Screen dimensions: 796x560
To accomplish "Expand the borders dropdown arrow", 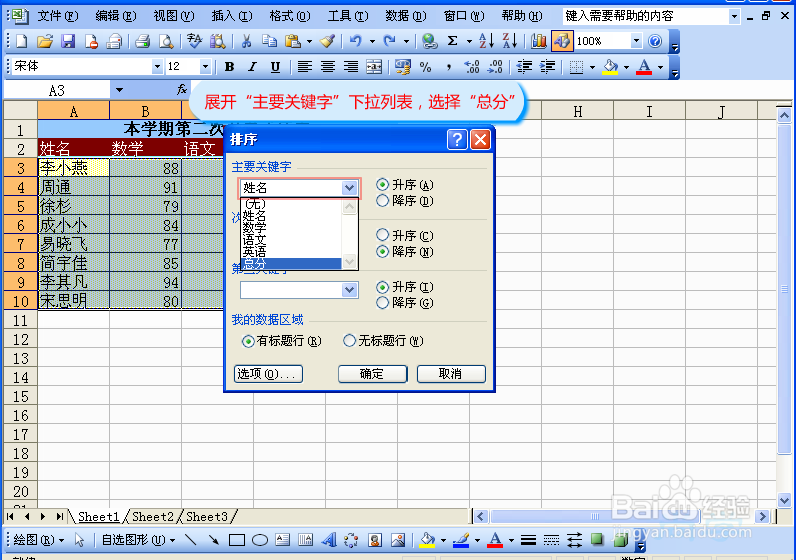I will tap(592, 67).
